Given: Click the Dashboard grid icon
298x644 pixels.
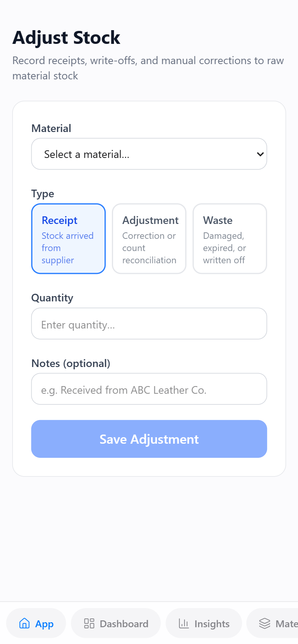Looking at the screenshot, I should 89,623.
